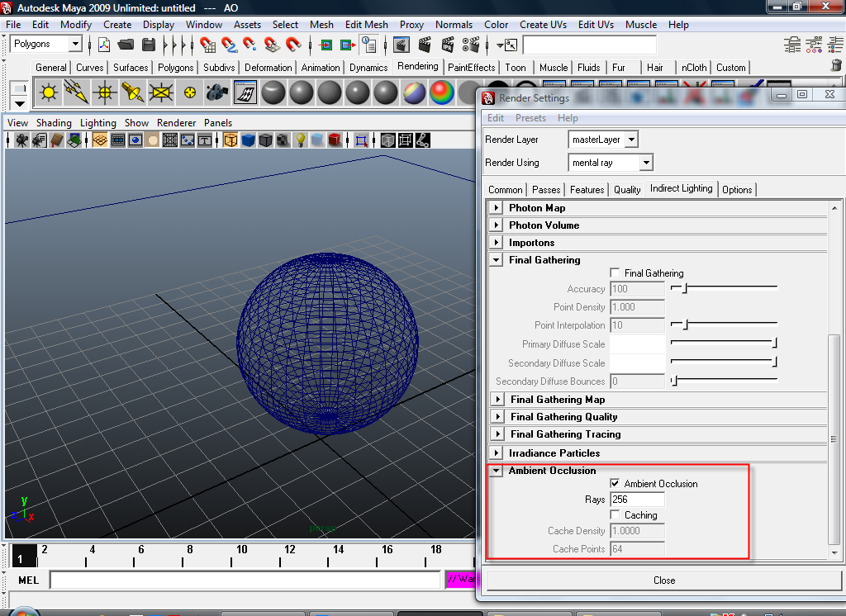Uncheck the Ambient Occlusion checkbox
Screen dimensions: 846x616
click(x=615, y=483)
